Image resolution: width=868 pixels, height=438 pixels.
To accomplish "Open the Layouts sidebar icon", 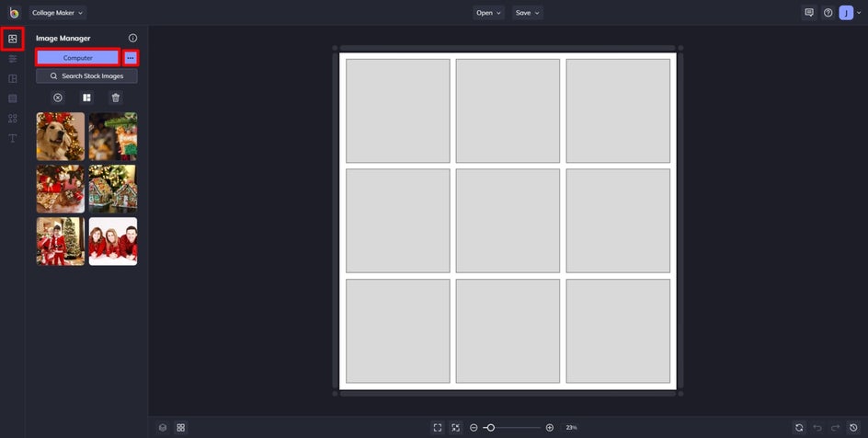I will (x=13, y=78).
